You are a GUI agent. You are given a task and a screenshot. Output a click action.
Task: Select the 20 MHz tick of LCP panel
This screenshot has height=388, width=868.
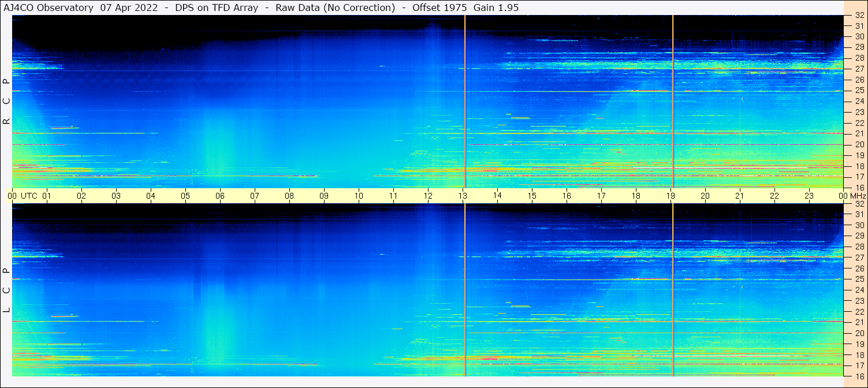coord(859,333)
